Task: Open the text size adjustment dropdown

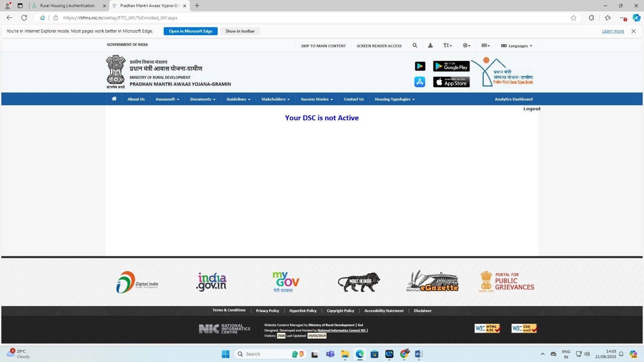Action: (x=448, y=46)
